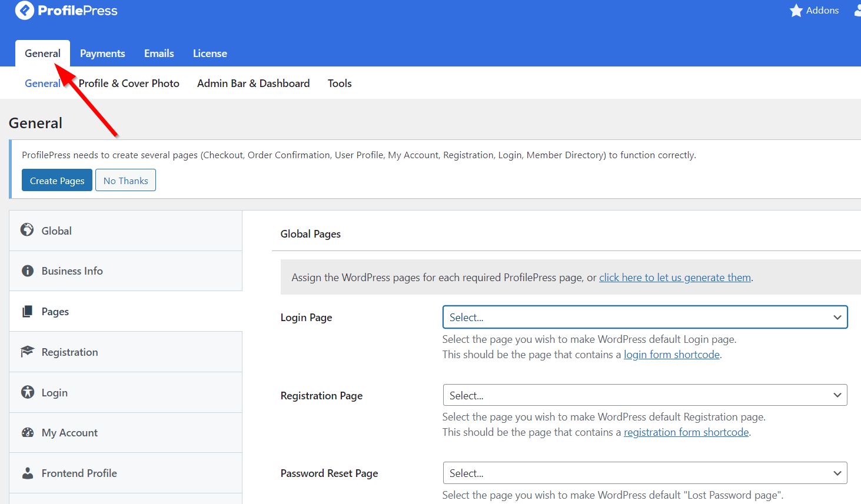This screenshot has height=504, width=861.
Task: Click the General page heading
Action: point(35,123)
